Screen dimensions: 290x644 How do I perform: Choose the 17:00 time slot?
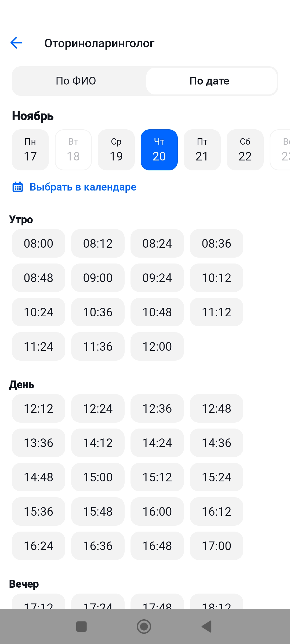(x=216, y=546)
